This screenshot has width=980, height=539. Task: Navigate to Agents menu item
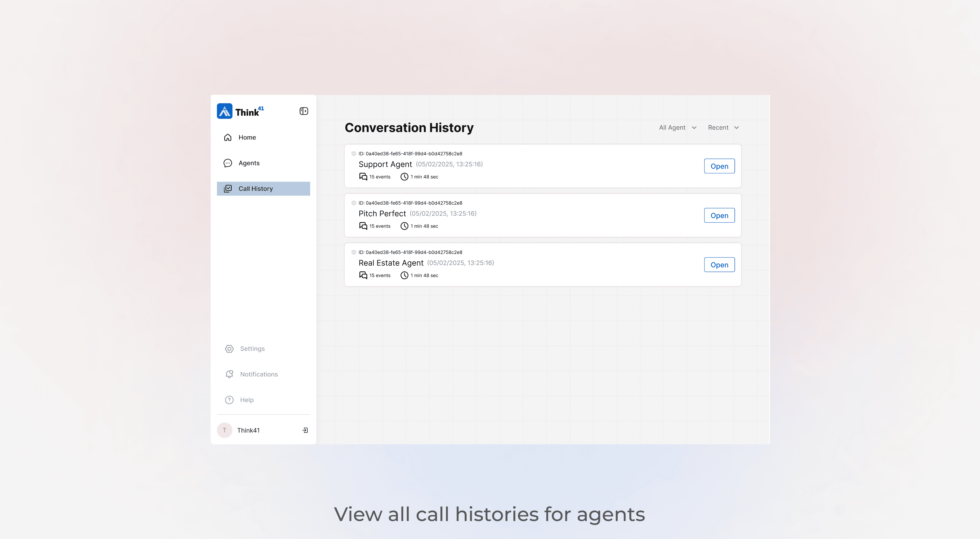tap(249, 163)
